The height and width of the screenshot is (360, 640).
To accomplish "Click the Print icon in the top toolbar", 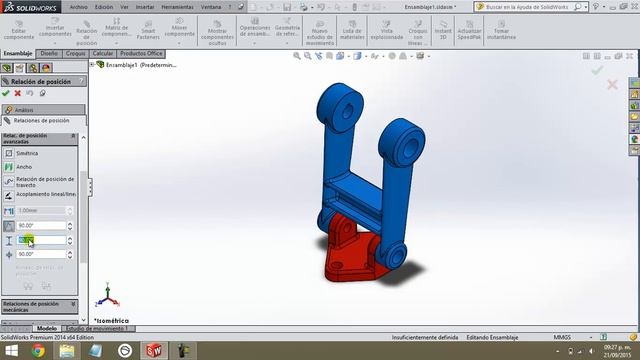I will tap(304, 7).
